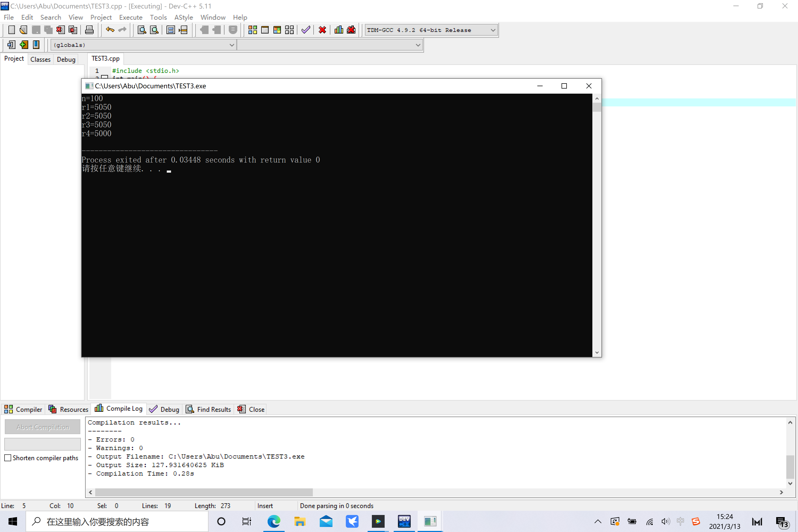Screen dimensions: 798x532
Task: Enable Shorten compiler paths checkbox
Action: 8,458
